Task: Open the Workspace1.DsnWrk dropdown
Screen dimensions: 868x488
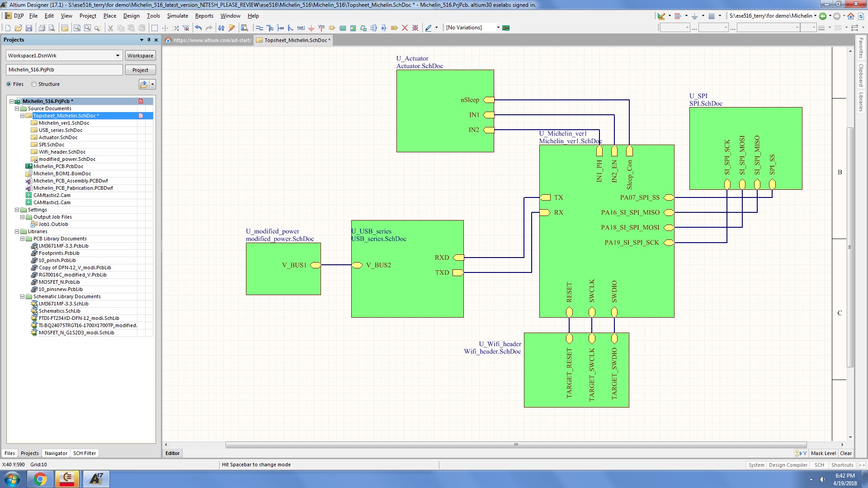Action: coord(118,56)
